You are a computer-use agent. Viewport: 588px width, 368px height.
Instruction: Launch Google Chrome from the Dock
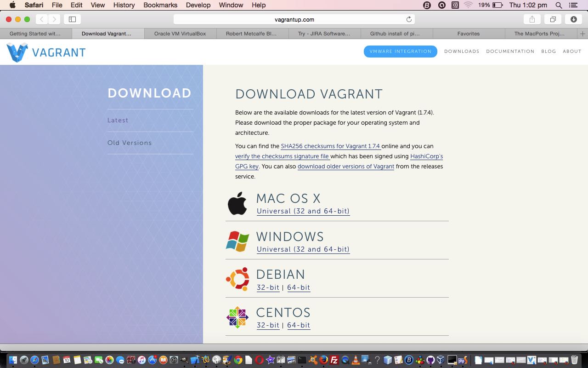(x=238, y=360)
